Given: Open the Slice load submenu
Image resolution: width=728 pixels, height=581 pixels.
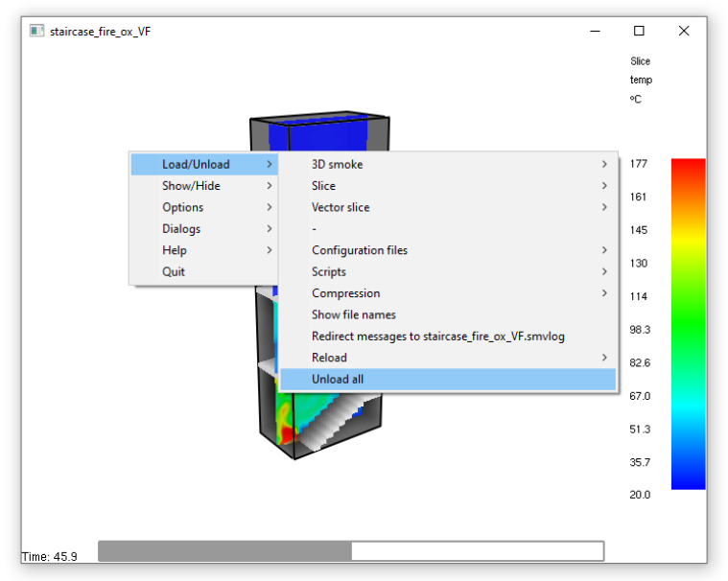Looking at the screenshot, I should (x=448, y=186).
